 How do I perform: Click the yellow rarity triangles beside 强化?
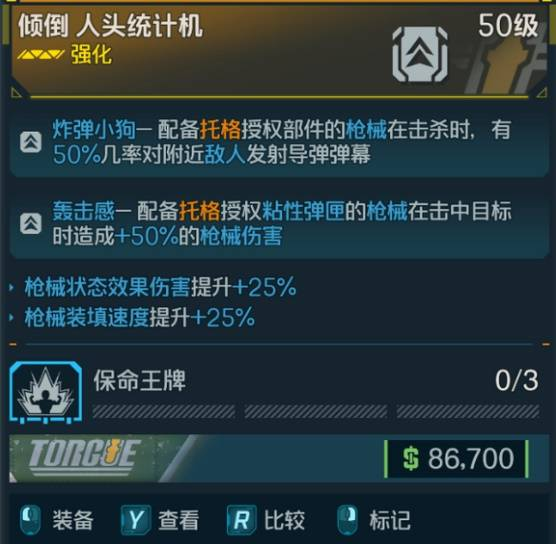pos(41,55)
